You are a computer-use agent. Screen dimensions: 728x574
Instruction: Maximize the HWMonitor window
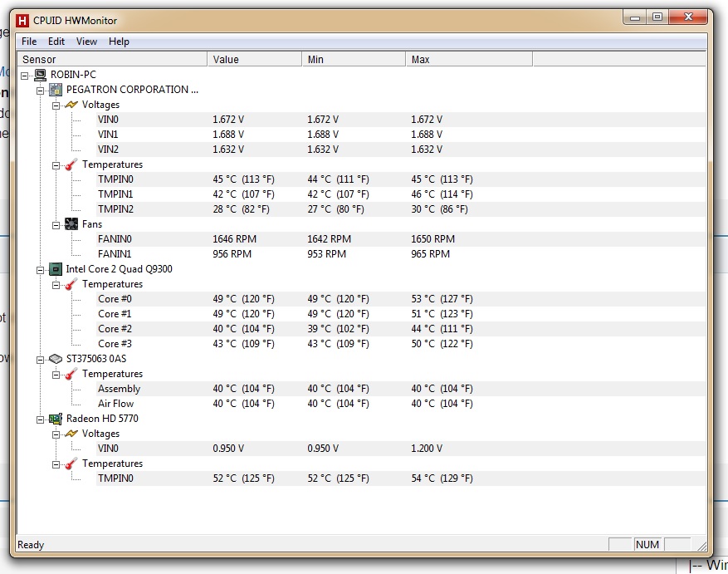click(x=657, y=17)
